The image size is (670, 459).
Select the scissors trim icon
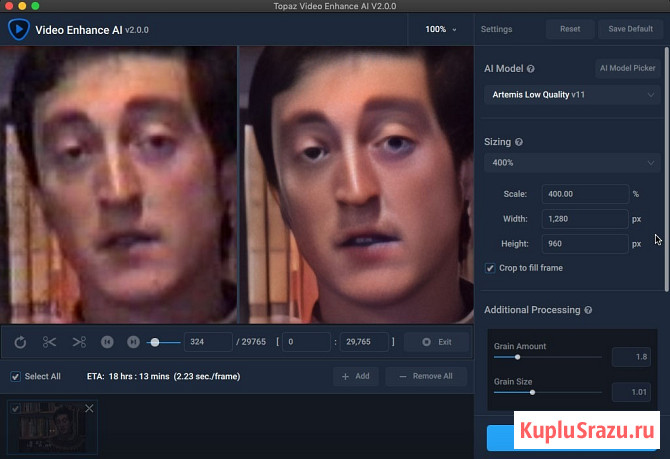(50, 342)
